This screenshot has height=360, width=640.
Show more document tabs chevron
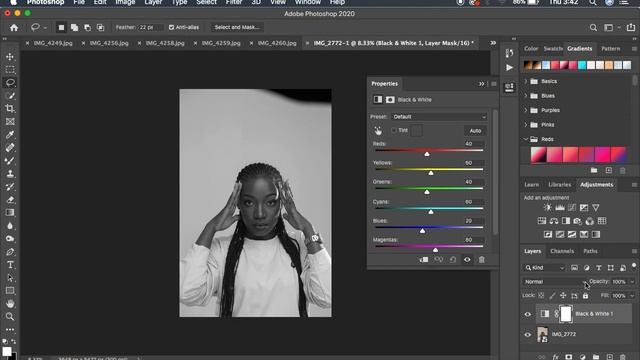point(493,43)
